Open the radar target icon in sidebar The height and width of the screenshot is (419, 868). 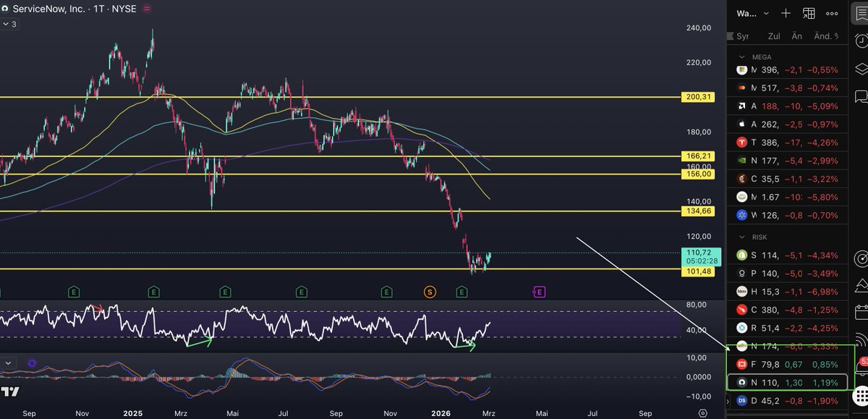tap(861, 258)
